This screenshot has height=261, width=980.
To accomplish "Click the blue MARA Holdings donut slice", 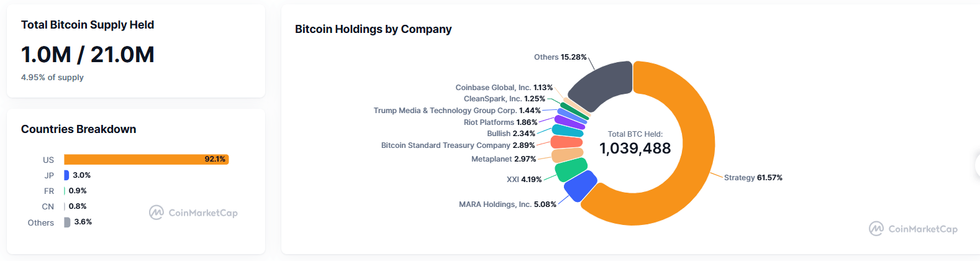I will coord(581,186).
